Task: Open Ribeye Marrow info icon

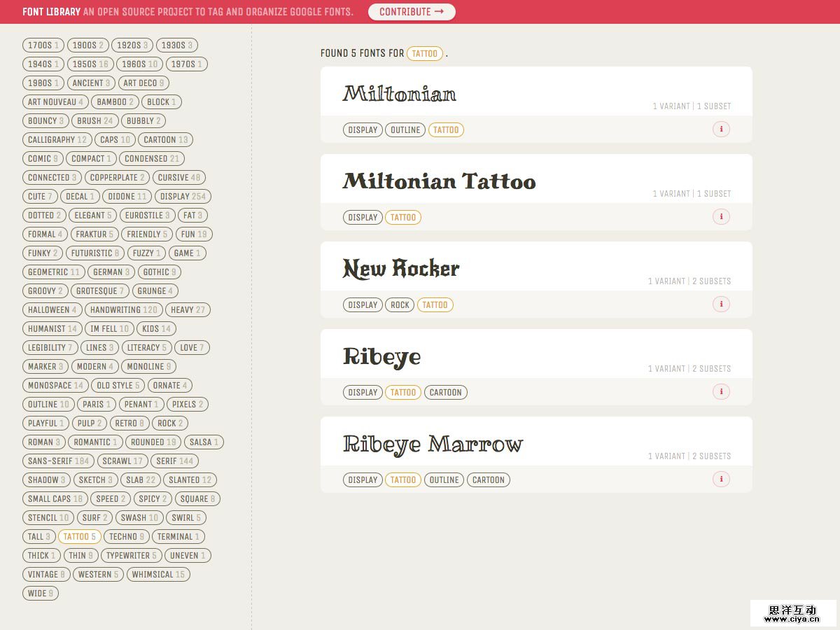Action: [721, 479]
